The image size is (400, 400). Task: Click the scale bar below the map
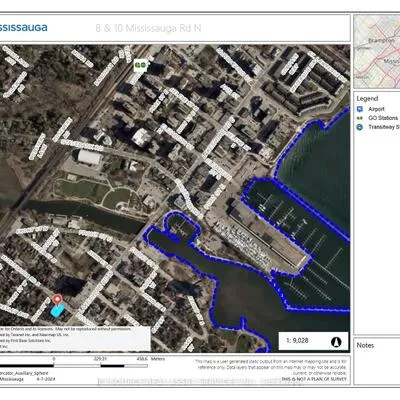(x=74, y=366)
